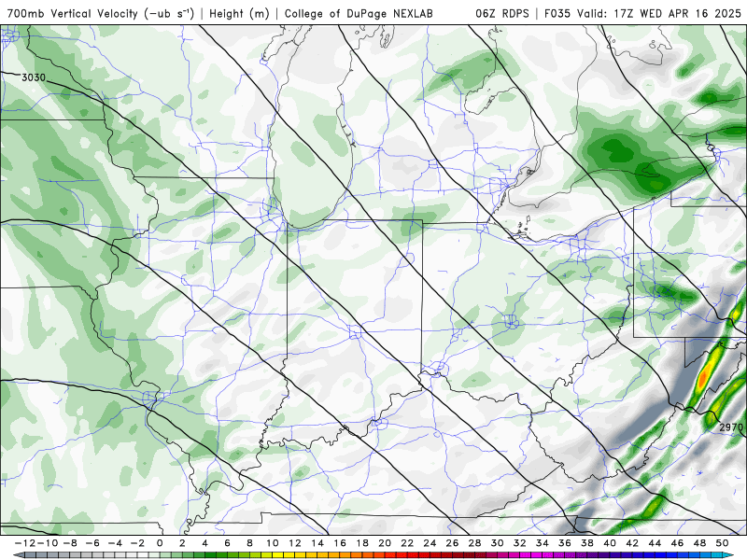Viewport: 747px width, 560px height.
Task: Click the '34' value on the color scale
Action: pos(543,543)
